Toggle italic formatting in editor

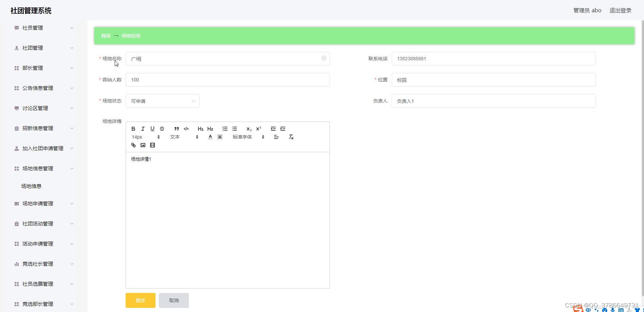143,129
